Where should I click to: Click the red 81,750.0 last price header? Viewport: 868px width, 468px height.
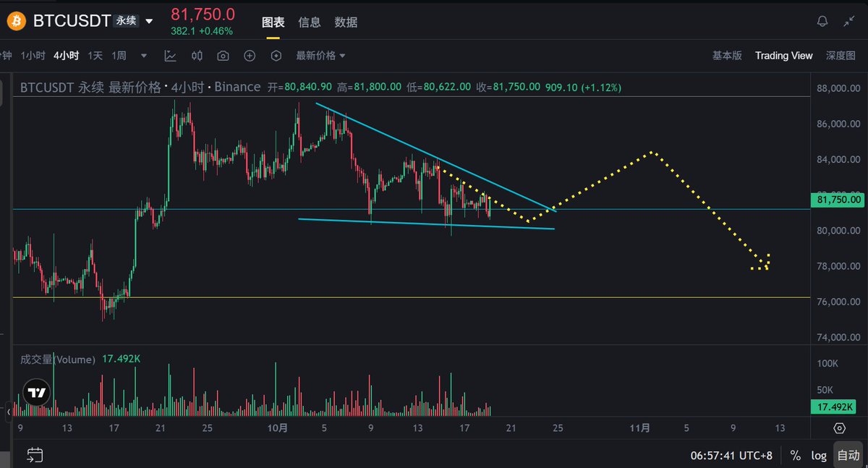(203, 14)
